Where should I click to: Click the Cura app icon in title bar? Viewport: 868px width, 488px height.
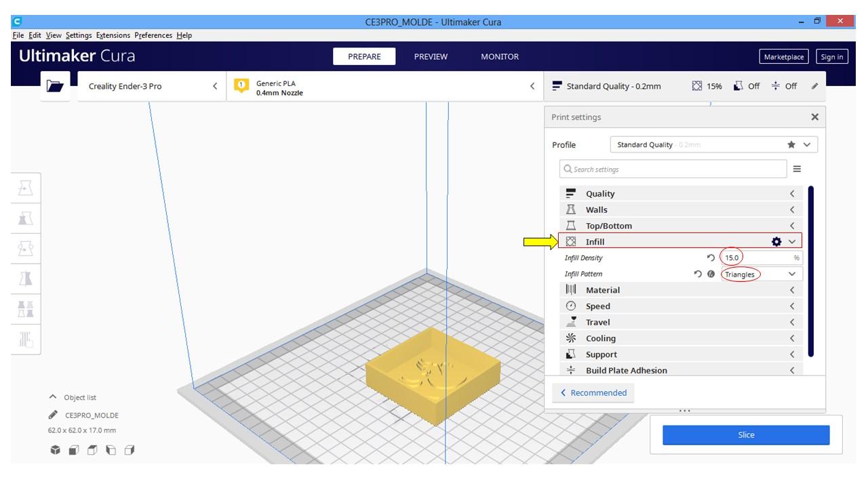[x=18, y=22]
